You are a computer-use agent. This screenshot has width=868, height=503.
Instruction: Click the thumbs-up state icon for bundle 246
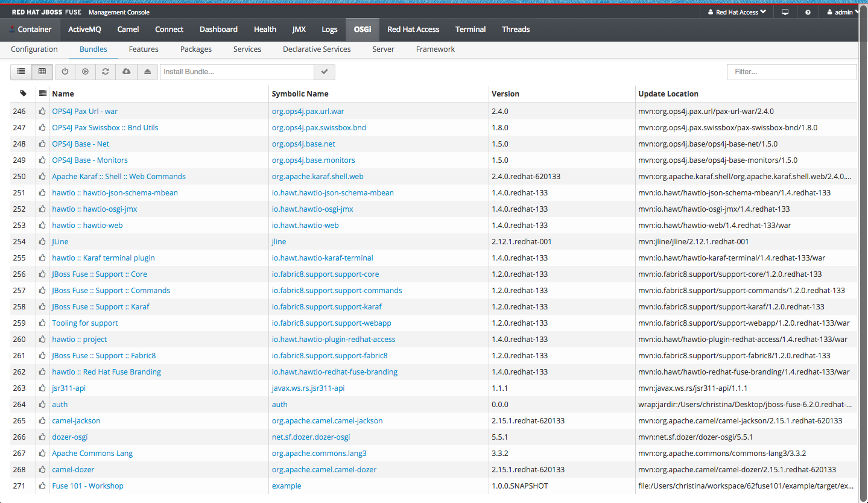pyautogui.click(x=42, y=112)
